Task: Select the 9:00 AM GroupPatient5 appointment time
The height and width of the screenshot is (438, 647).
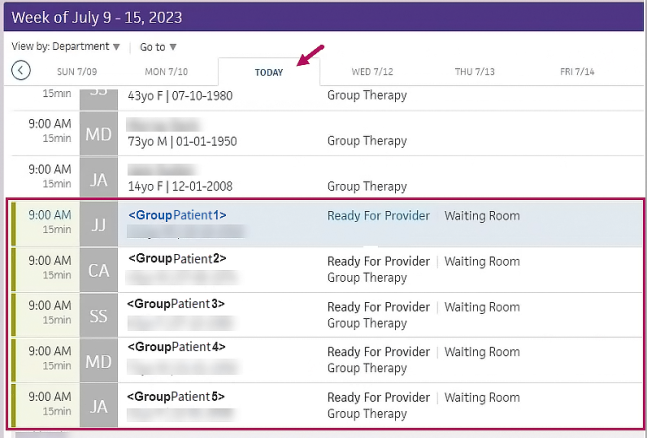Action: coord(50,397)
